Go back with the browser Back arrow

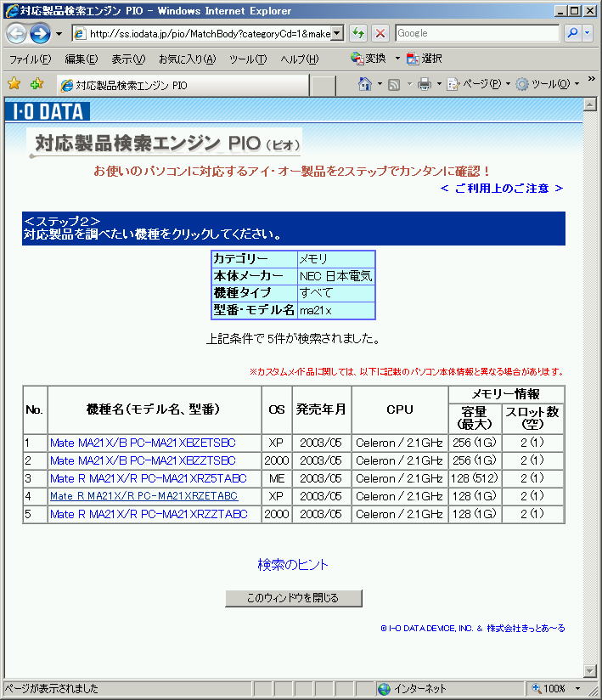[17, 33]
